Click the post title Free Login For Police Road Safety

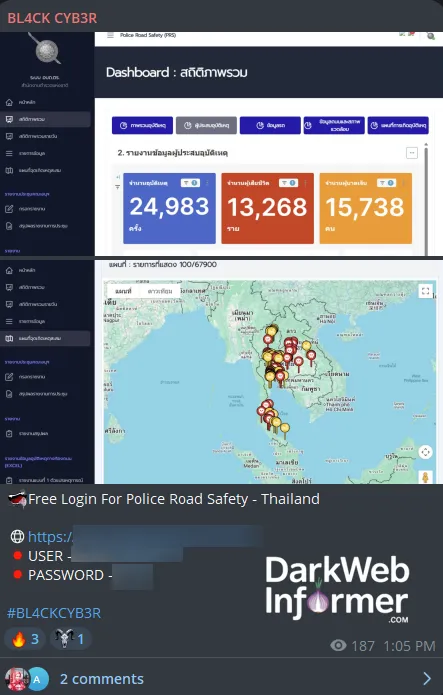click(174, 499)
